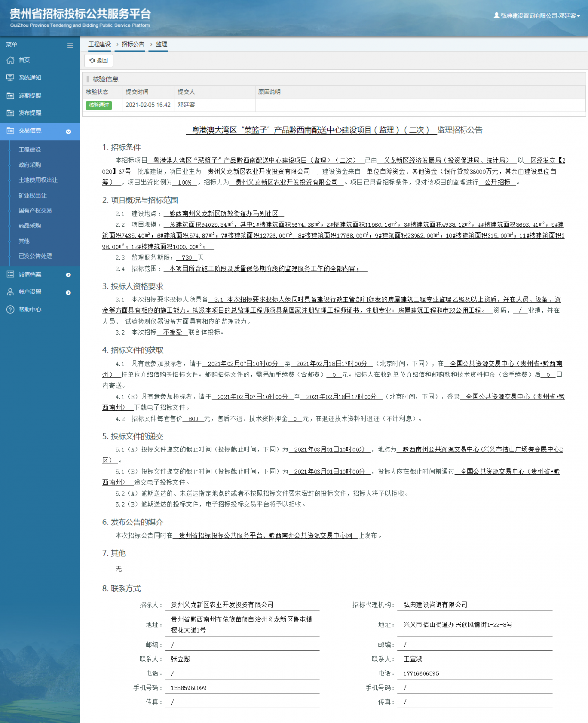The image size is (588, 723).
Task: Open the 首页 home icon in sidebar
Action: pyautogui.click(x=10, y=60)
